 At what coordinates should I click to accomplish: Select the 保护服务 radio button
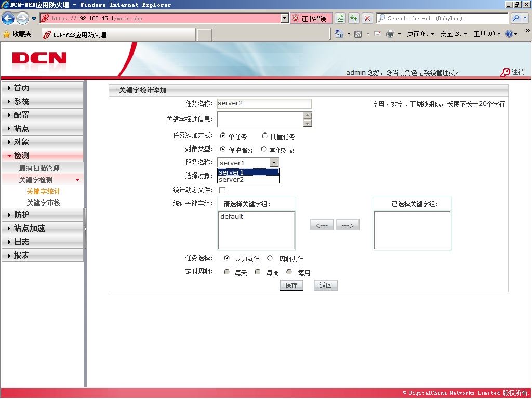pos(222,149)
